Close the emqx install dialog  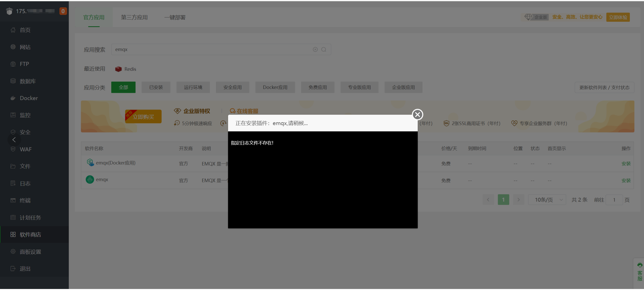417,114
